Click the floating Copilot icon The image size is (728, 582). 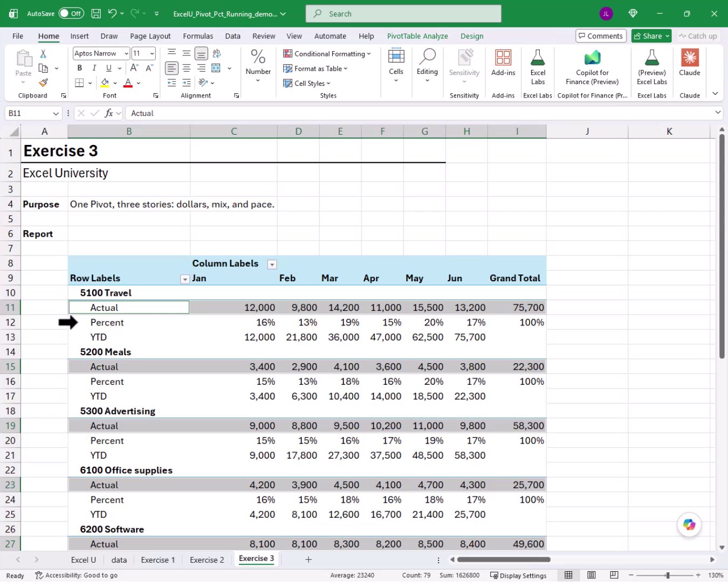689,524
